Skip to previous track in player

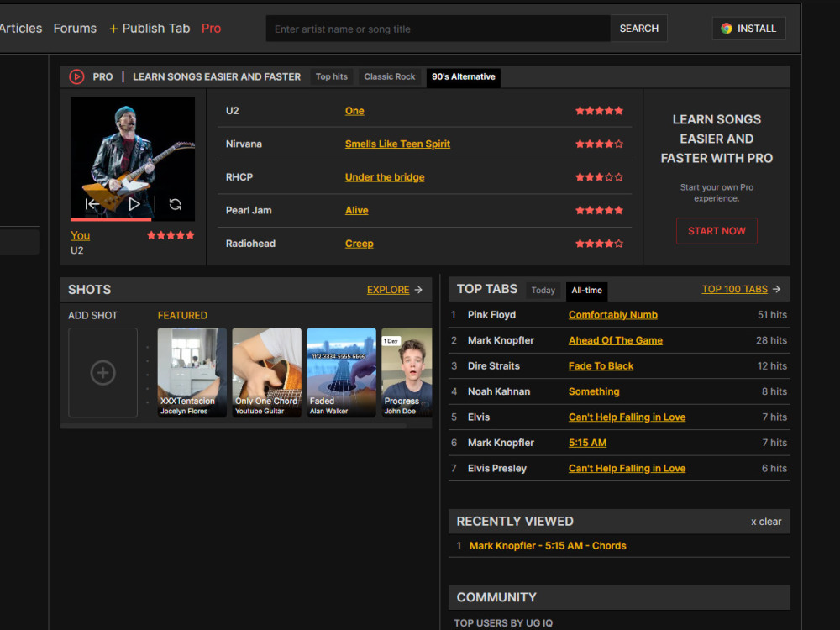92,204
